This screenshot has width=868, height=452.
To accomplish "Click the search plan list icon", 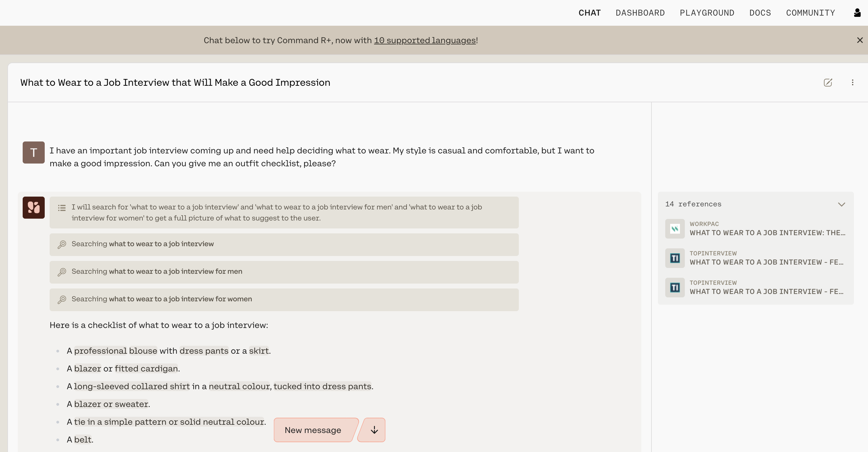I will point(62,208).
